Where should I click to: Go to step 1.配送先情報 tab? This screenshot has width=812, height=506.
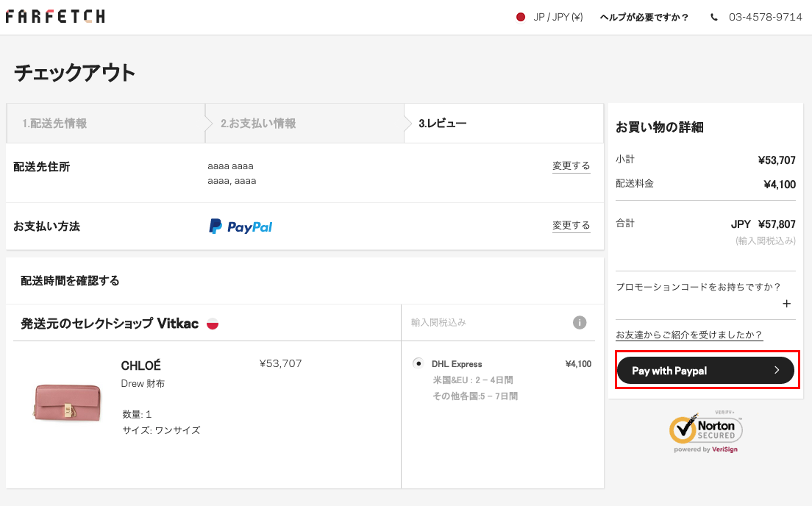click(x=106, y=124)
